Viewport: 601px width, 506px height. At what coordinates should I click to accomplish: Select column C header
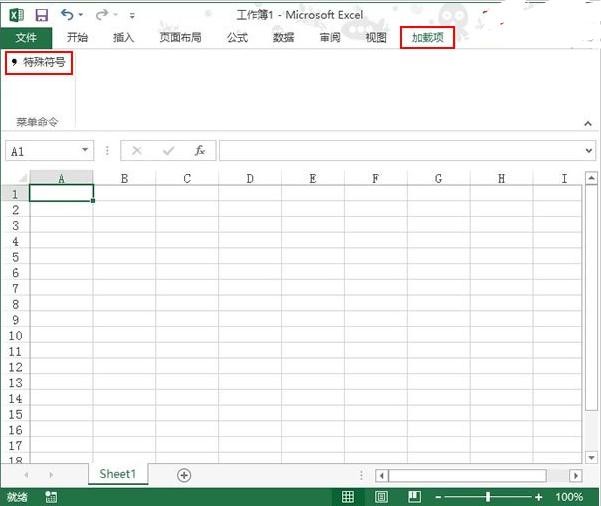(187, 178)
